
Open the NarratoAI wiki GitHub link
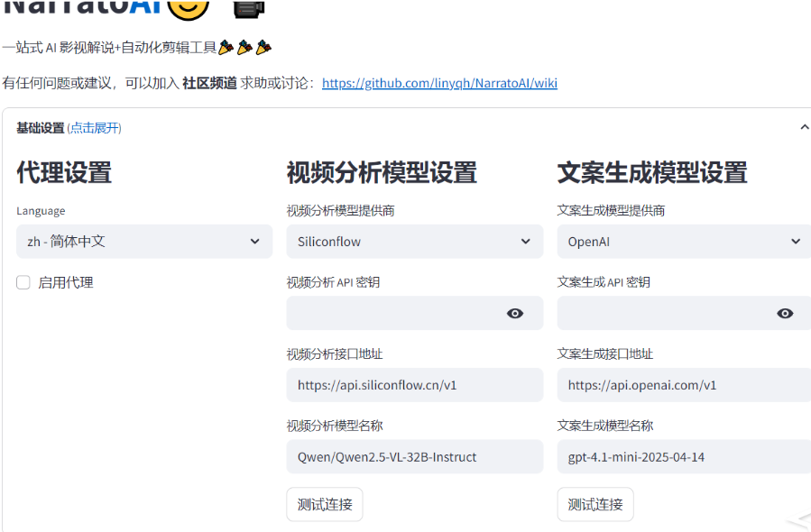click(x=439, y=83)
